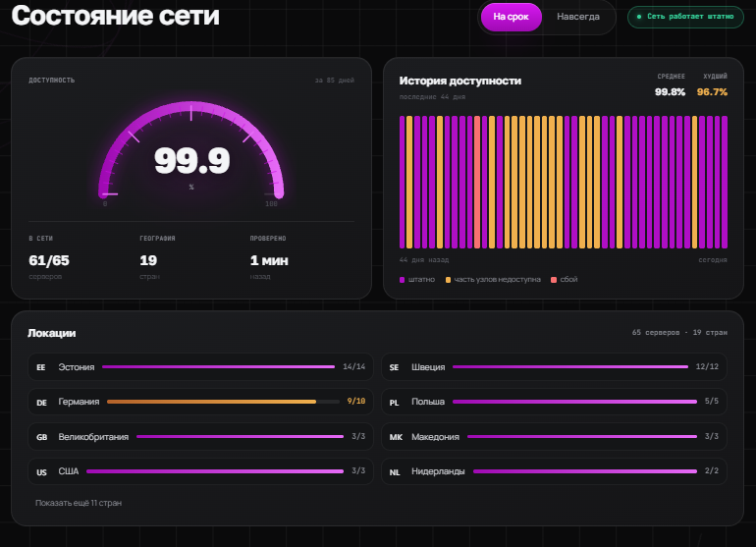Select the «На срок» toggle option
The width and height of the screenshot is (756, 547).
click(512, 17)
